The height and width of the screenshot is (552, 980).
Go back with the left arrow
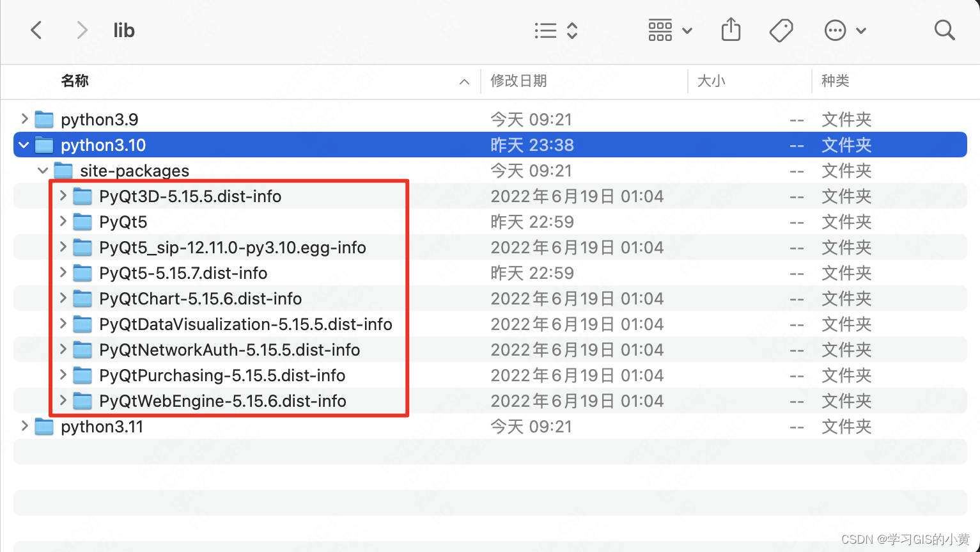36,30
